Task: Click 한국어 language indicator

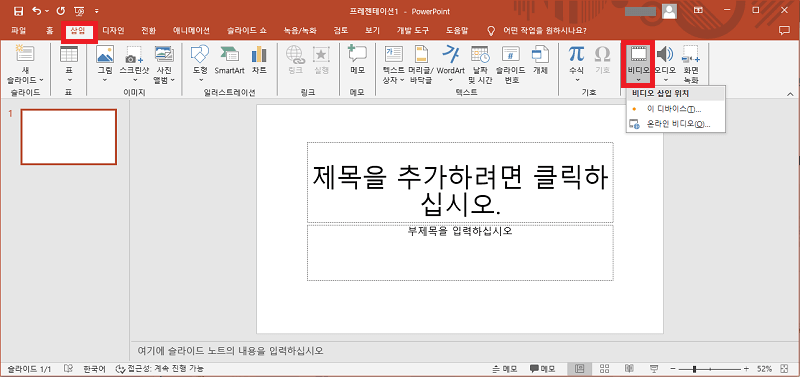Action: 94,368
